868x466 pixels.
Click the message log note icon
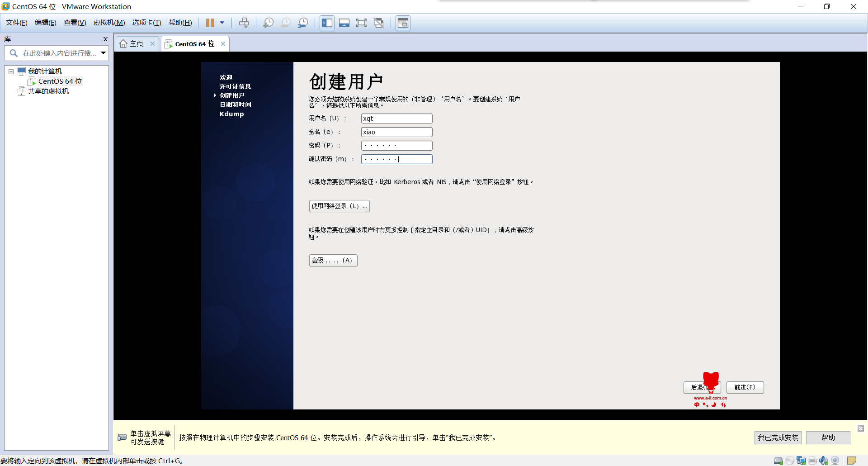tap(852, 461)
